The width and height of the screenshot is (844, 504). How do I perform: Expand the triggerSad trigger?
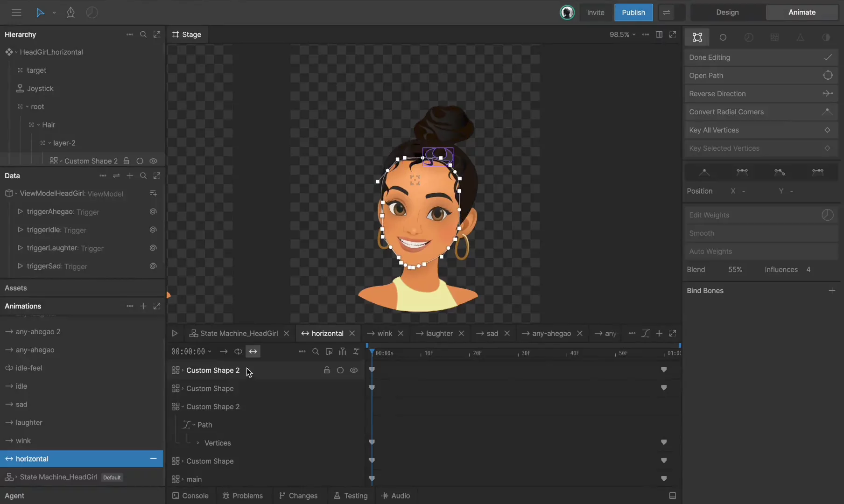[20, 266]
